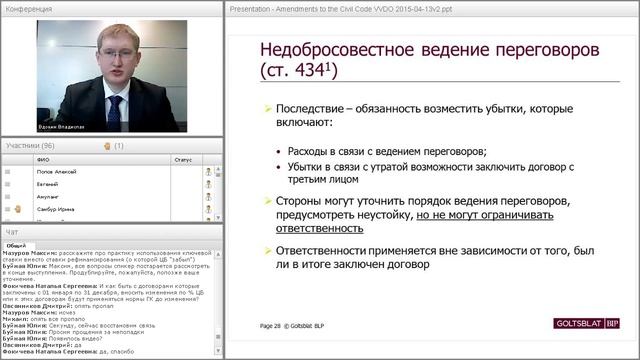Select participant Самбур Ирина
The image size is (640, 360).
[x=56, y=209]
